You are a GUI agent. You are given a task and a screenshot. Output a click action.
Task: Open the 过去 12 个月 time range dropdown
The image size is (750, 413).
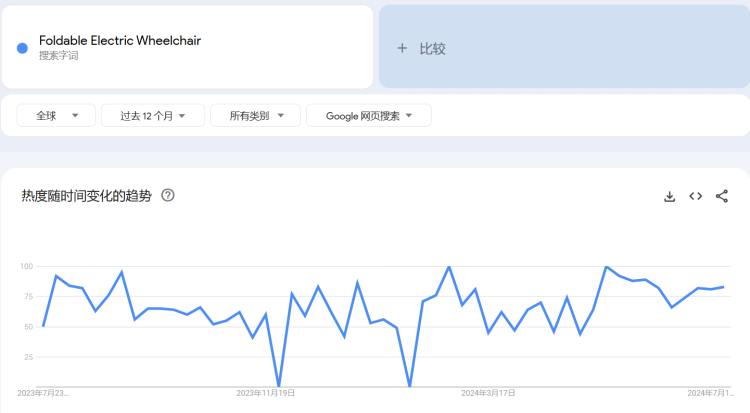click(153, 116)
